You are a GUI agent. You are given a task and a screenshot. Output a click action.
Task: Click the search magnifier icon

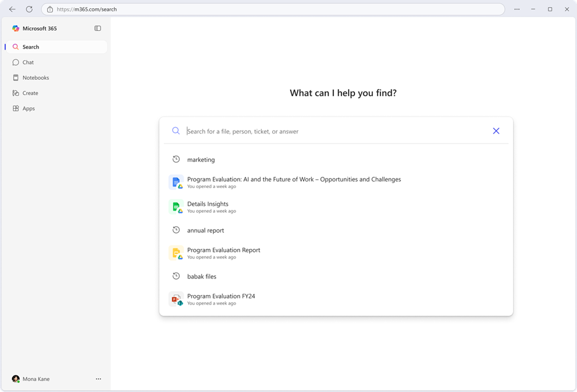(x=176, y=131)
